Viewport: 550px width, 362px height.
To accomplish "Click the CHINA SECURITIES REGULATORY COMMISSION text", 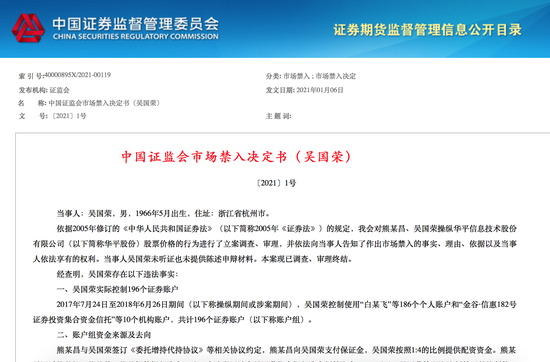I will pyautogui.click(x=136, y=36).
